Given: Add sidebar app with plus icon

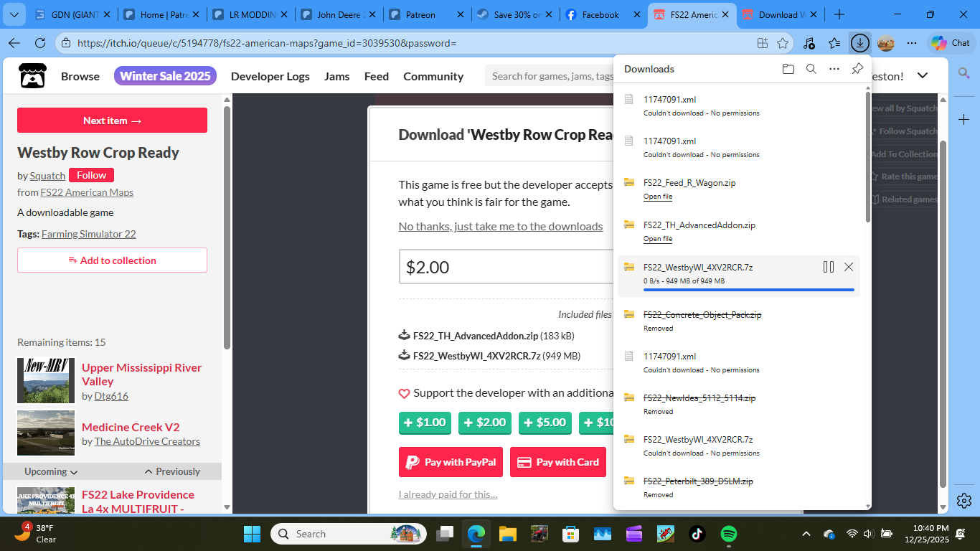Looking at the screenshot, I should coord(964,119).
